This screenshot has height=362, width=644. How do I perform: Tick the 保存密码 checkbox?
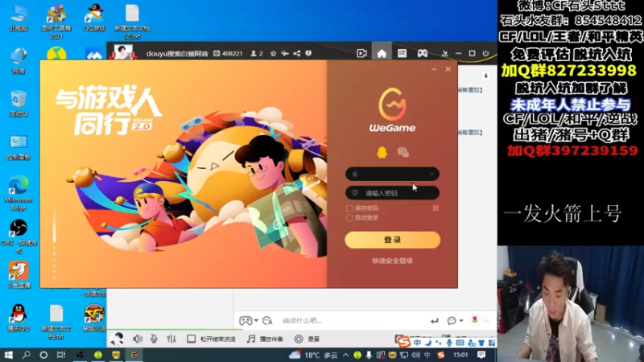click(349, 208)
